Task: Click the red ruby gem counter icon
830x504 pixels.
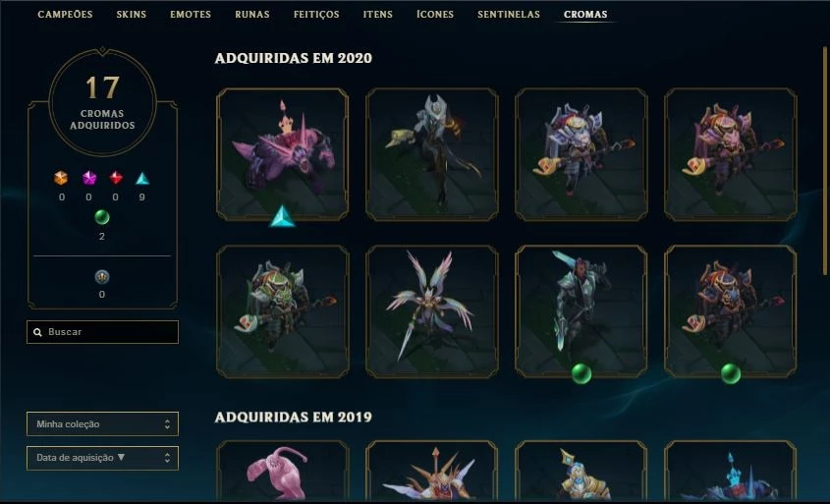Action: coord(116,178)
